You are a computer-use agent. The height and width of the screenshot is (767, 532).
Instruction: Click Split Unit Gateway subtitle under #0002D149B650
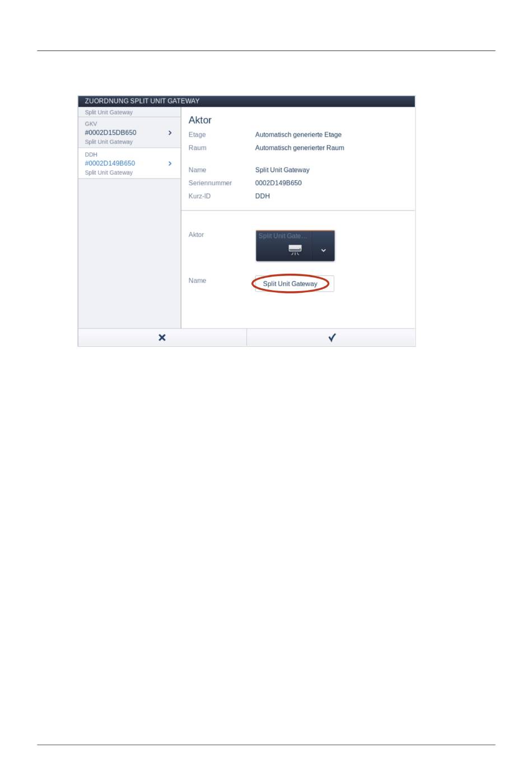tap(109, 172)
